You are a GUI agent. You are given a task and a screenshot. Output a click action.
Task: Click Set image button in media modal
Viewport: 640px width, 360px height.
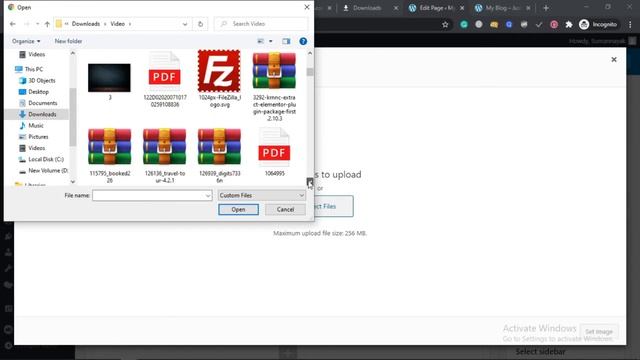(599, 331)
